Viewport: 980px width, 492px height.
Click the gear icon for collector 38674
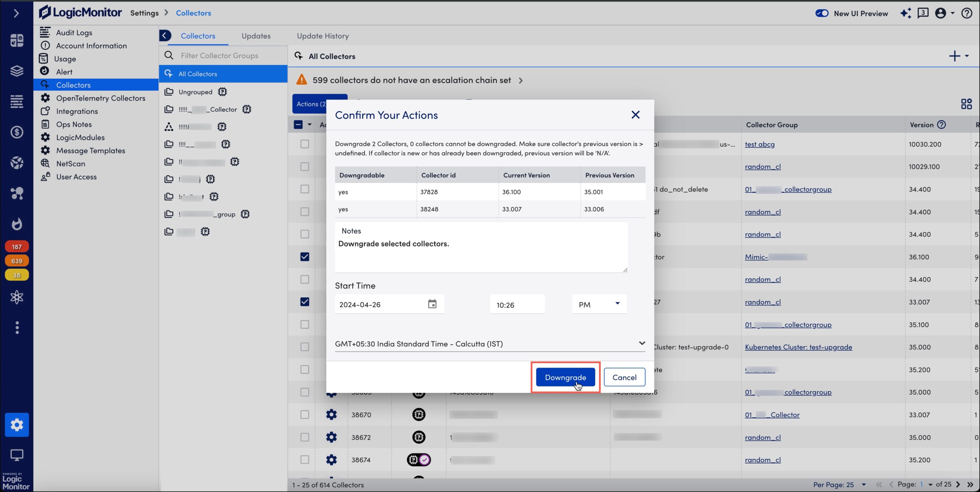331,459
